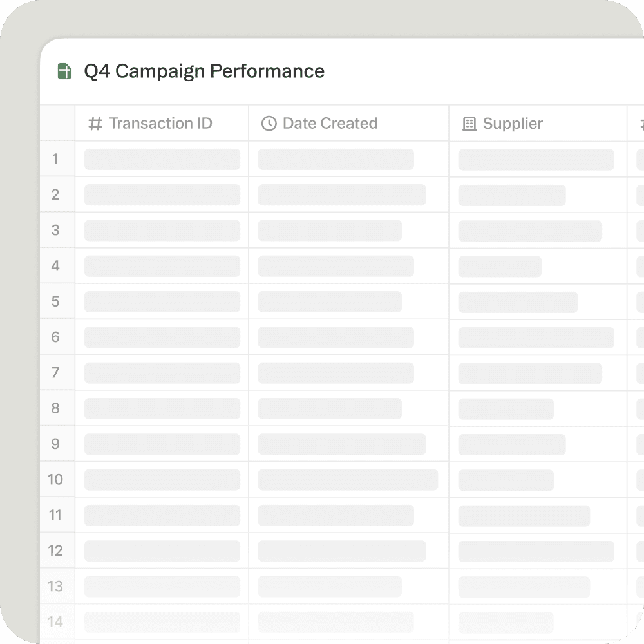This screenshot has width=644, height=644.
Task: Select row number 12
Action: 55,551
